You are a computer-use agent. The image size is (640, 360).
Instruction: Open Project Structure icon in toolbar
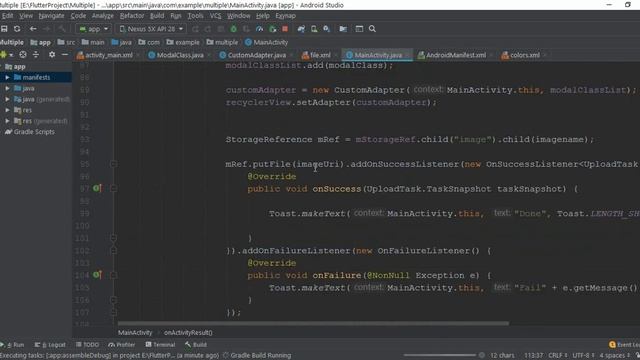point(343,29)
